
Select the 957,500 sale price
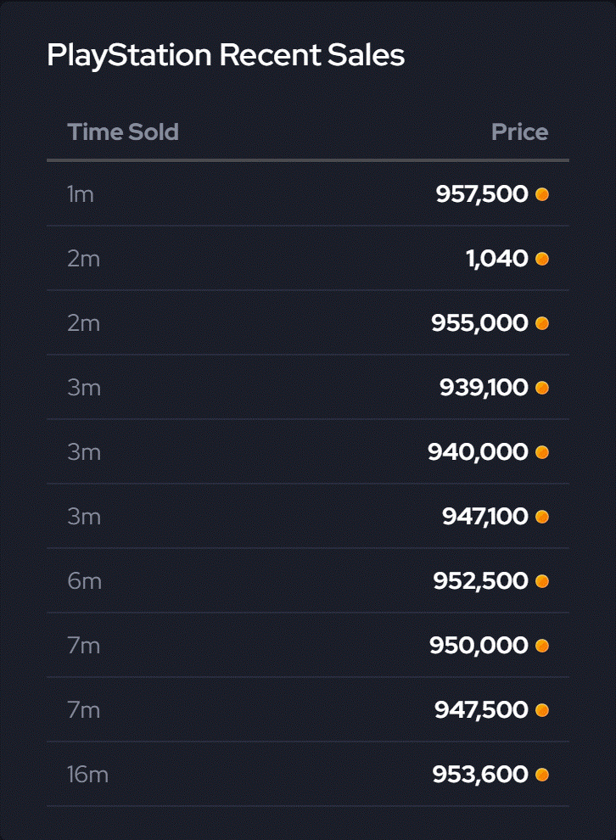pos(482,194)
